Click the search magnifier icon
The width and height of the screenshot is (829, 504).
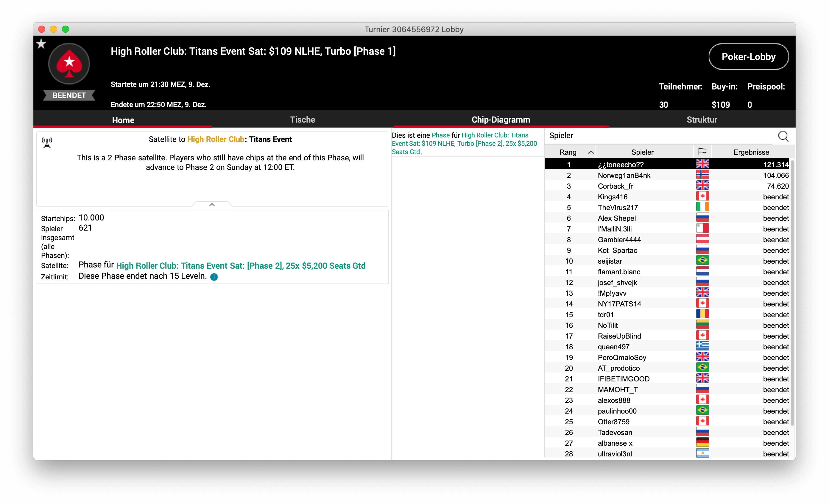coord(783,136)
